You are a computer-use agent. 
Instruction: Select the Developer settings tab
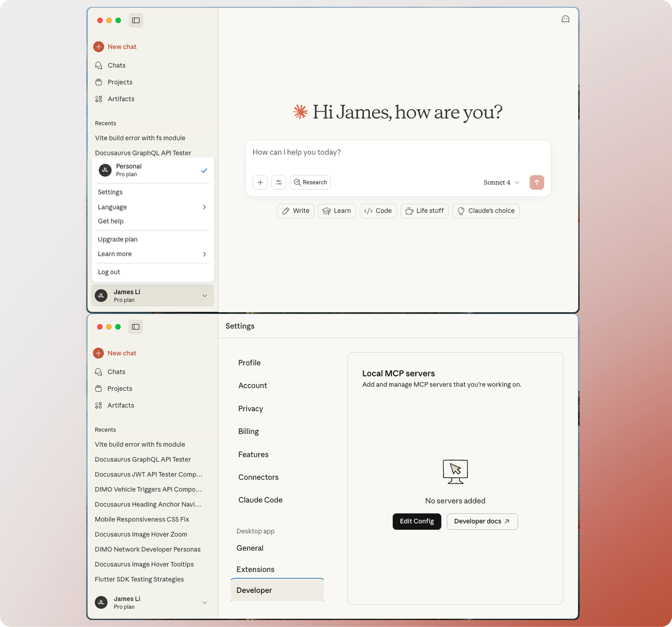coord(277,590)
